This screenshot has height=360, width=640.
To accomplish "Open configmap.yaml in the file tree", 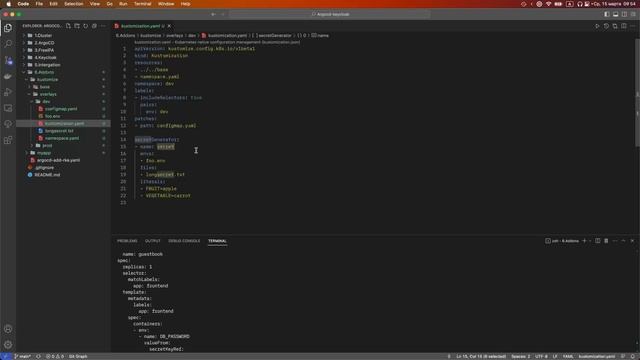I will coord(61,109).
